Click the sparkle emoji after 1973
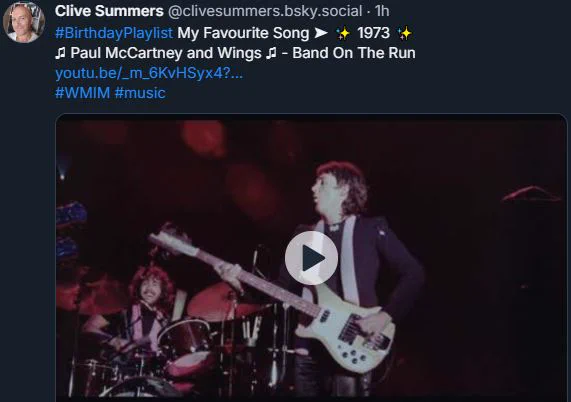The width and height of the screenshot is (571, 402). tap(405, 34)
